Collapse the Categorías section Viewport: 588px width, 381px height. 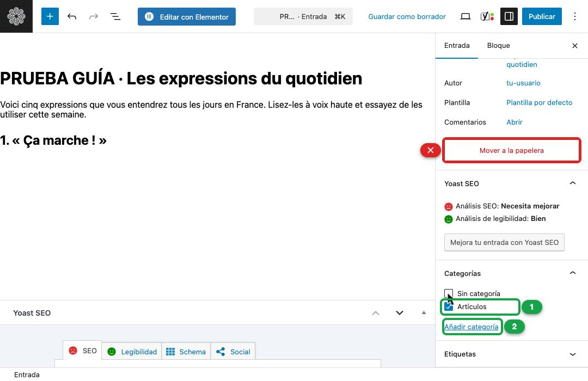[x=573, y=273]
